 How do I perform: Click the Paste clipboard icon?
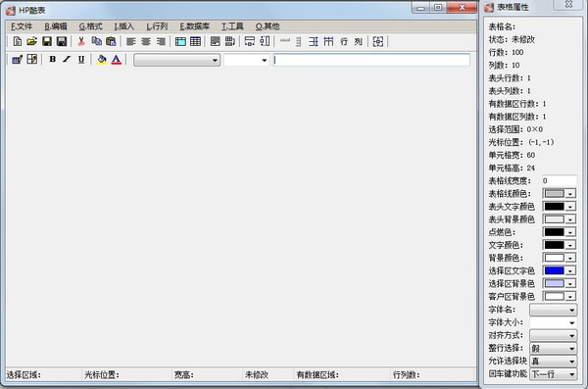point(111,41)
